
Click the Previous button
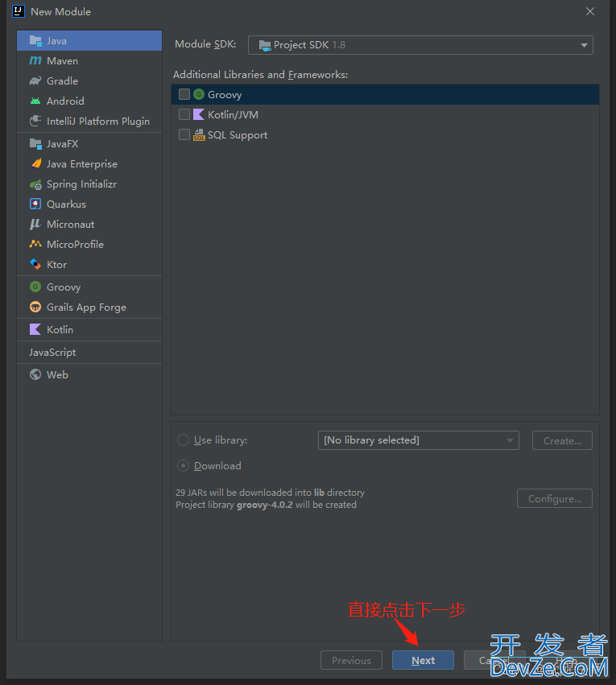coord(351,660)
